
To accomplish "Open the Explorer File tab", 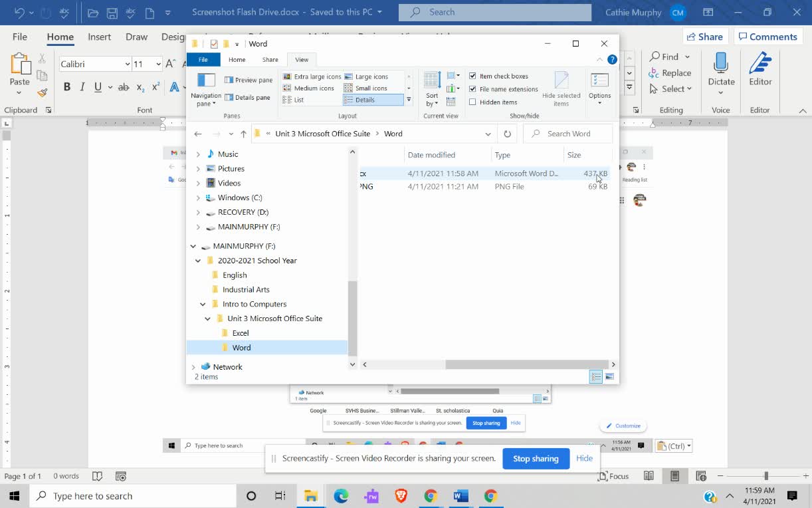I will click(203, 60).
